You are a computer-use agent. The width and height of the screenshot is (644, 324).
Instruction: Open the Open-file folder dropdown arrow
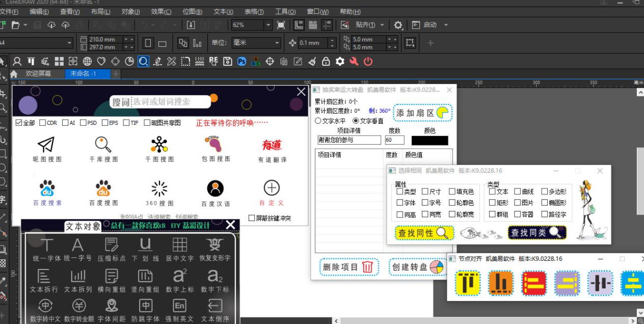click(25, 25)
